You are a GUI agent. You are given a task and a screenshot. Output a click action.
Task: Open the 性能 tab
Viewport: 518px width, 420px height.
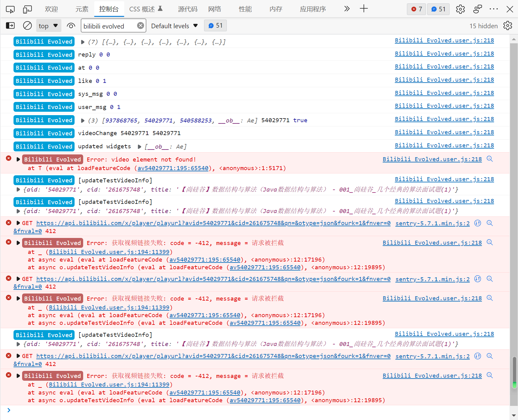[x=245, y=9]
